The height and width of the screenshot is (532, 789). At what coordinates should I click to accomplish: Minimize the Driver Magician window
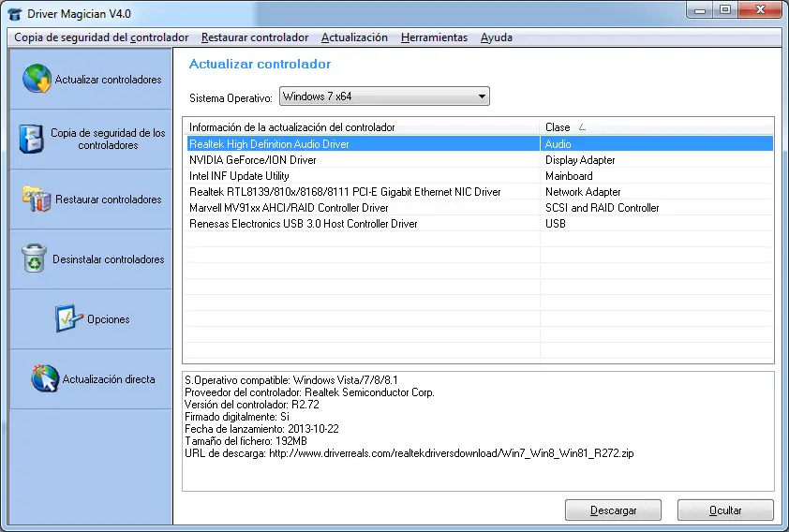[700, 10]
